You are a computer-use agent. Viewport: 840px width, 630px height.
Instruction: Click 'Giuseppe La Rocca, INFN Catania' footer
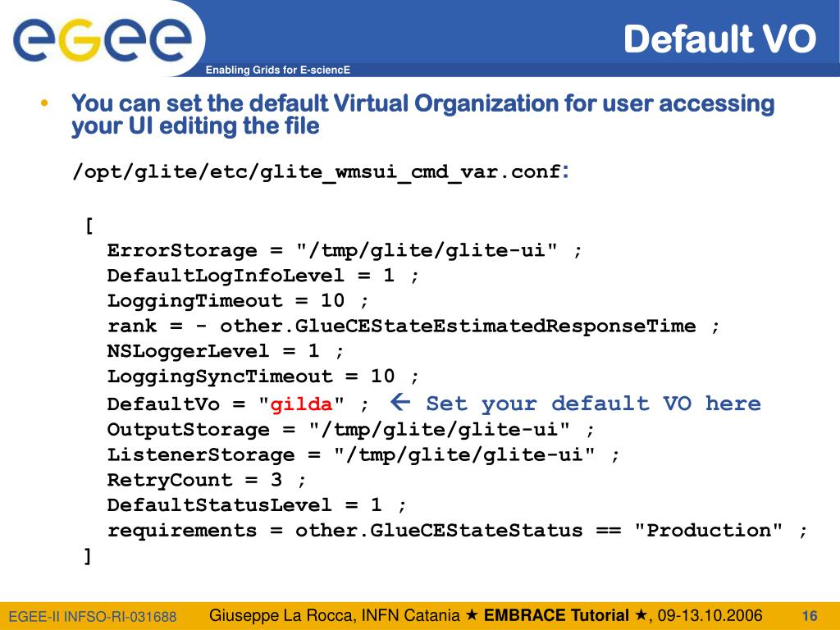[x=335, y=615]
